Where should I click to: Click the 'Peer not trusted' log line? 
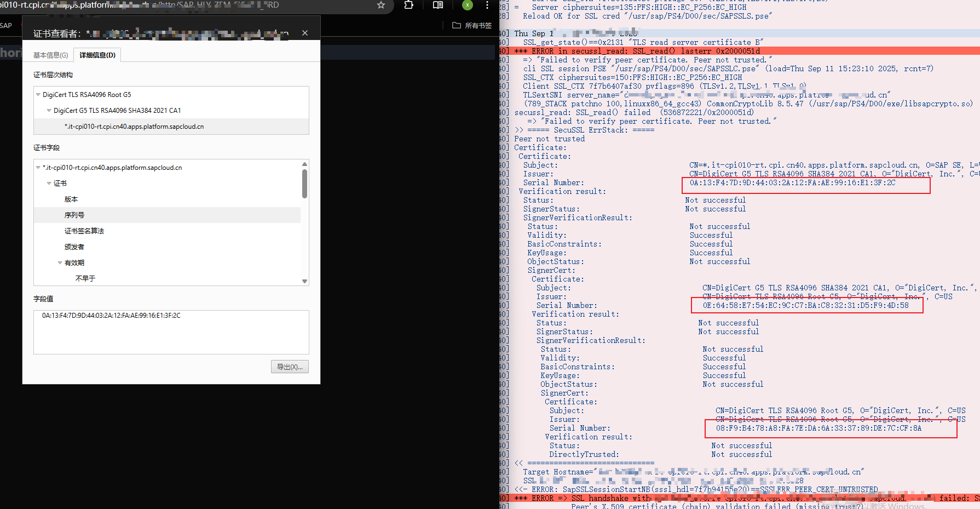(x=549, y=139)
